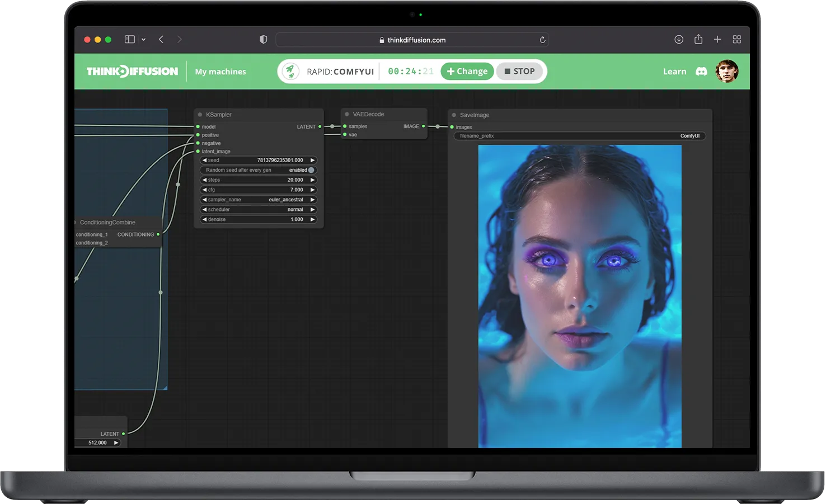
Task: Collapse the KSampler node via its title dot
Action: pyautogui.click(x=200, y=115)
